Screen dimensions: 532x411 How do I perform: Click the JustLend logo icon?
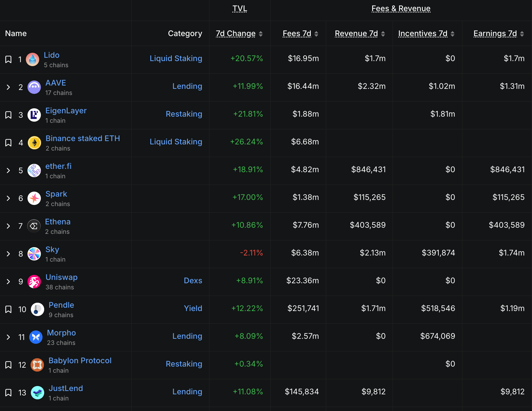pos(38,393)
